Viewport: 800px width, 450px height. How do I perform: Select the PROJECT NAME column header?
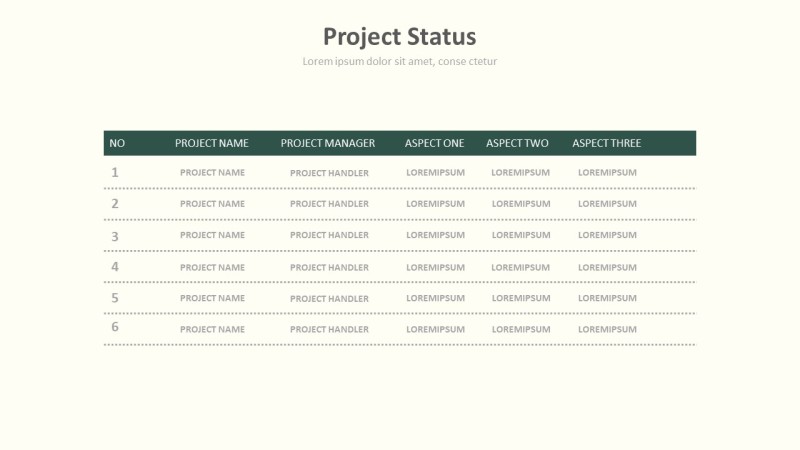(212, 143)
